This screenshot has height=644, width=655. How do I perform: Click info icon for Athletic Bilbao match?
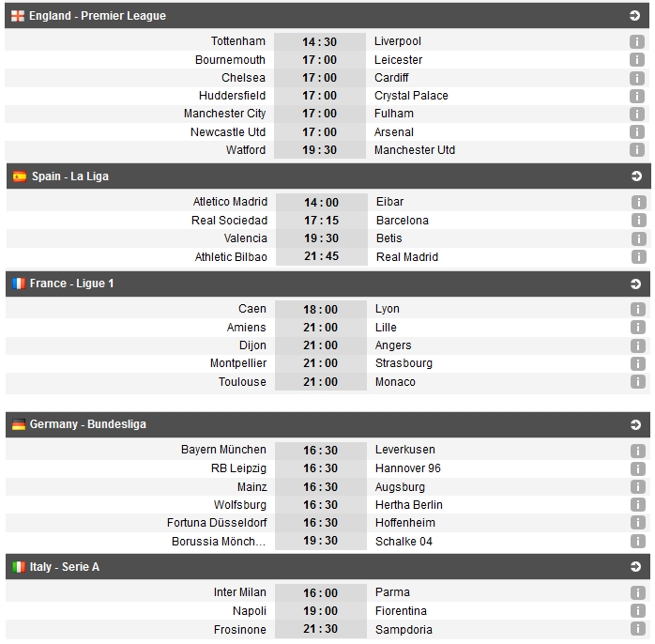pyautogui.click(x=638, y=257)
